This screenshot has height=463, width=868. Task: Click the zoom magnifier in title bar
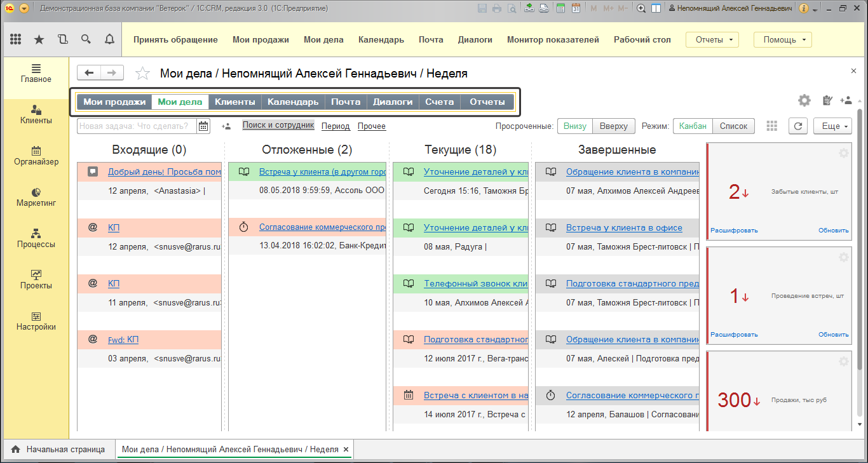[x=641, y=8]
